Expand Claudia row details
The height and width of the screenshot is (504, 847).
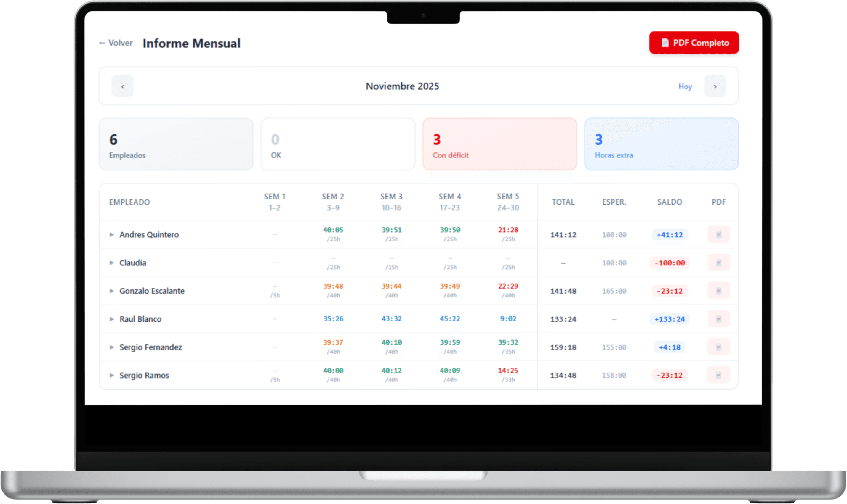point(111,263)
